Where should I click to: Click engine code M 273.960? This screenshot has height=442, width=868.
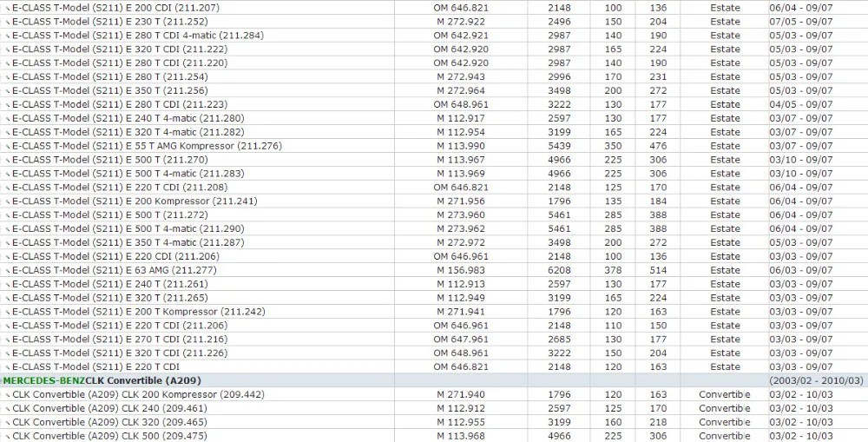pos(461,214)
